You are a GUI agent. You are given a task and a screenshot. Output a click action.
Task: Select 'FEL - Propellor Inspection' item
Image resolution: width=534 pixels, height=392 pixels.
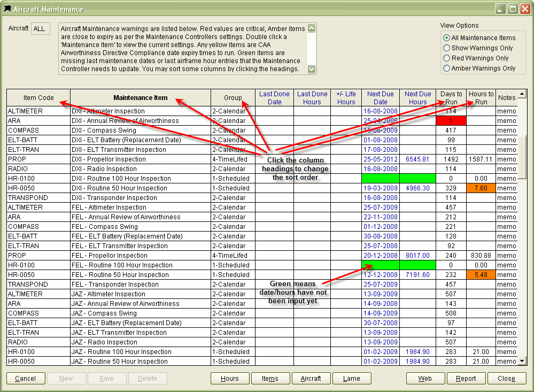(140, 255)
